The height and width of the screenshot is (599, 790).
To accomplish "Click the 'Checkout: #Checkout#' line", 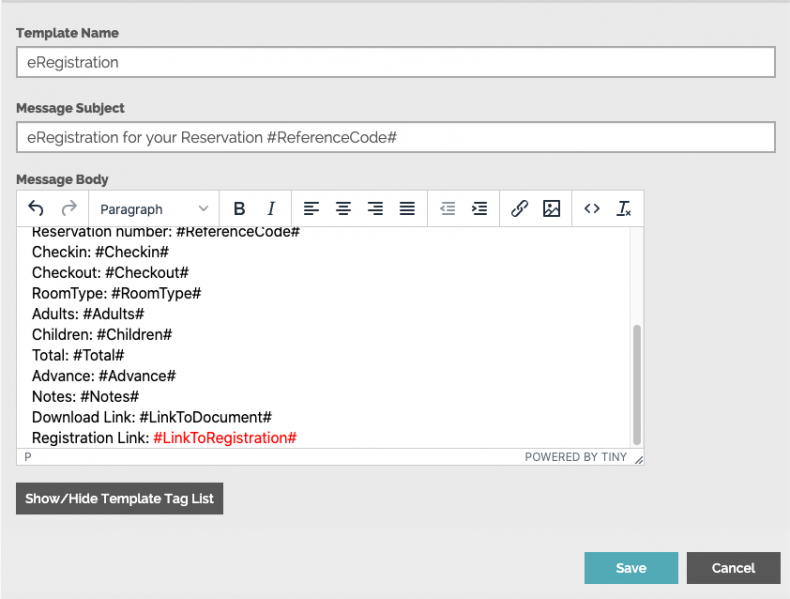I will (x=110, y=273).
